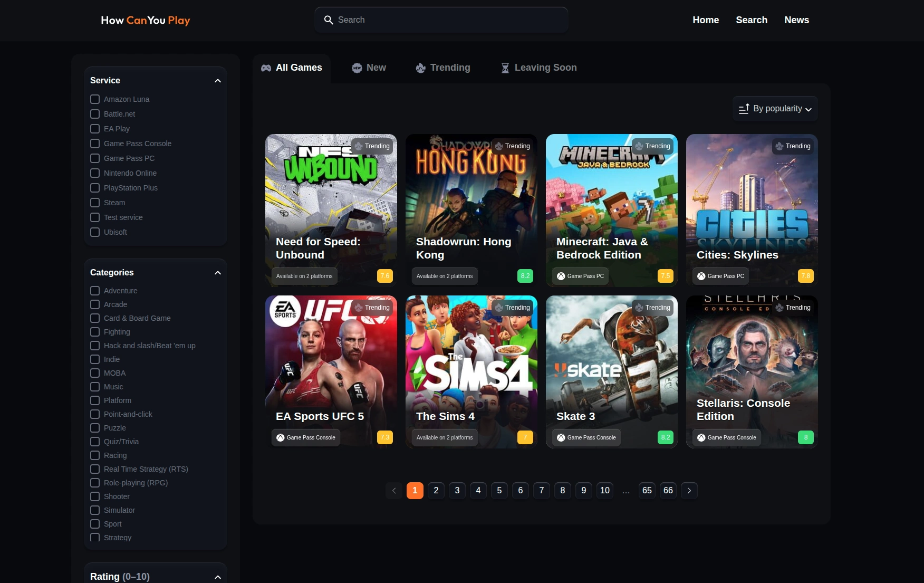Viewport: 924px width, 583px height.
Task: Click the magnifier icon in search bar
Action: point(329,20)
